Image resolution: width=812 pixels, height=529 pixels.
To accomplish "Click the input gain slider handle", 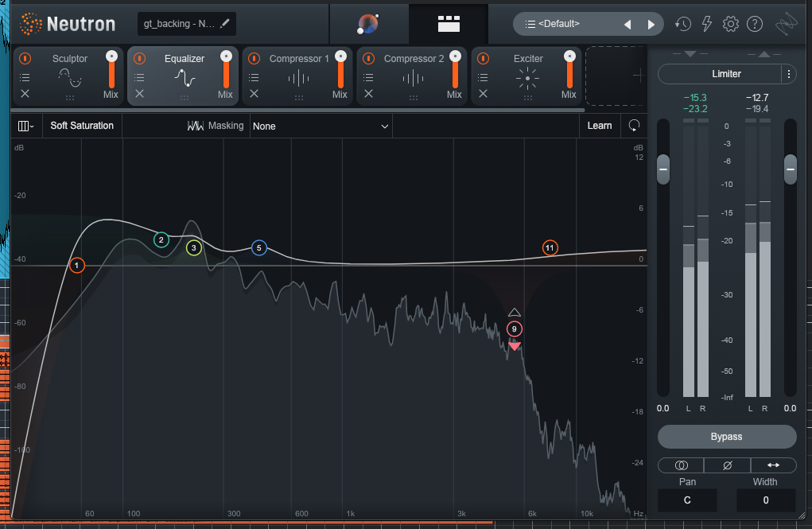I will click(662, 169).
